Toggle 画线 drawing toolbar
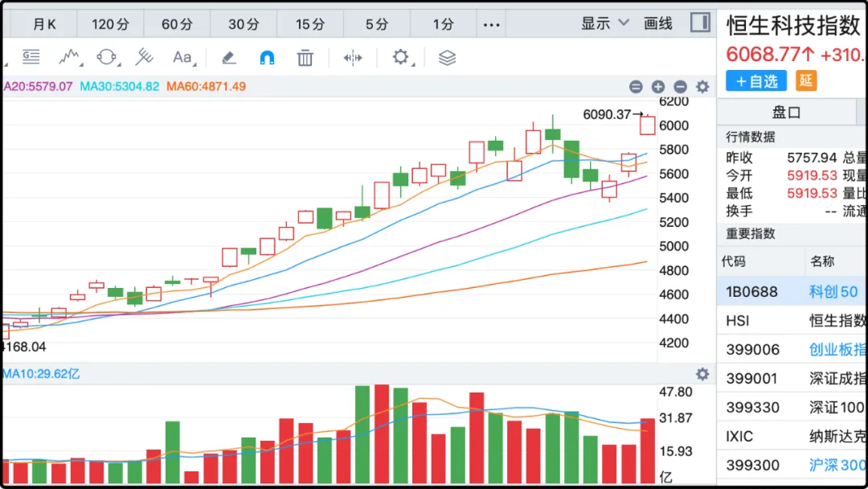The image size is (868, 489). (x=658, y=23)
